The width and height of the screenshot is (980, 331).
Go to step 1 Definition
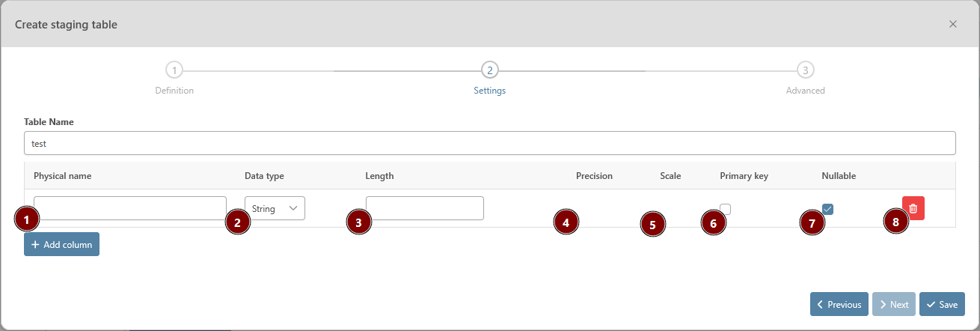click(174, 70)
